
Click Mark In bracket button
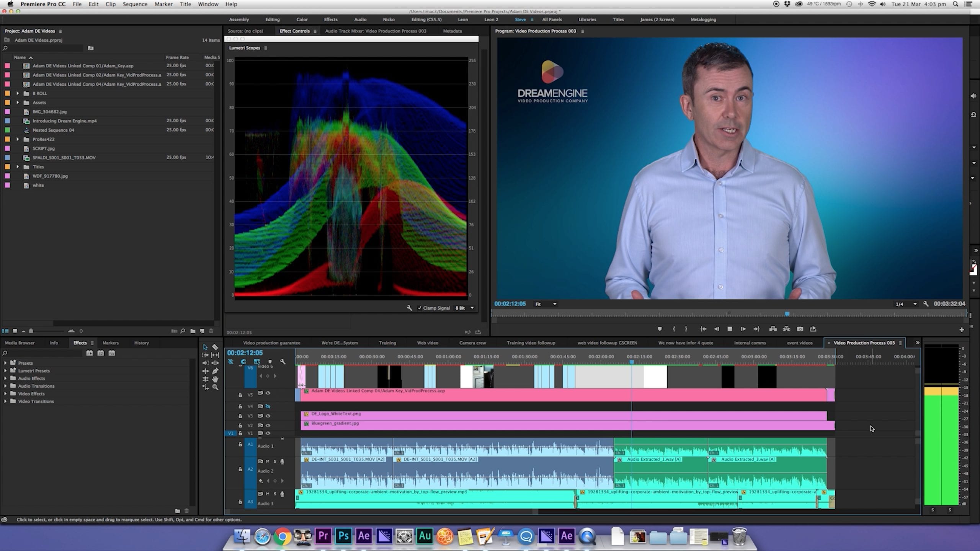674,329
